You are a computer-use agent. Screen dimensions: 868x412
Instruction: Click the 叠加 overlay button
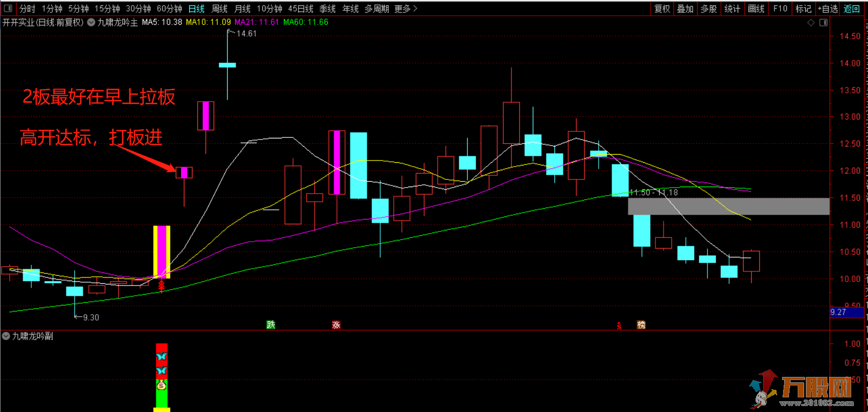(x=685, y=9)
